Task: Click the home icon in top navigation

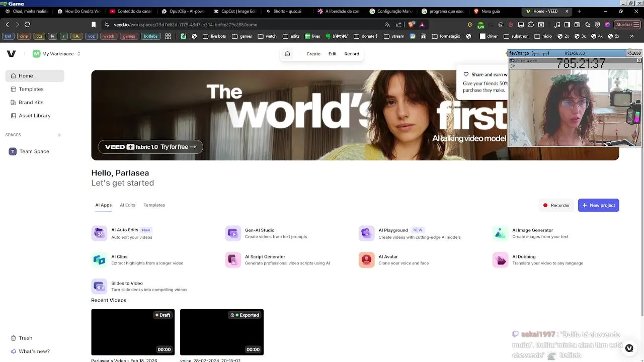Action: click(x=287, y=54)
